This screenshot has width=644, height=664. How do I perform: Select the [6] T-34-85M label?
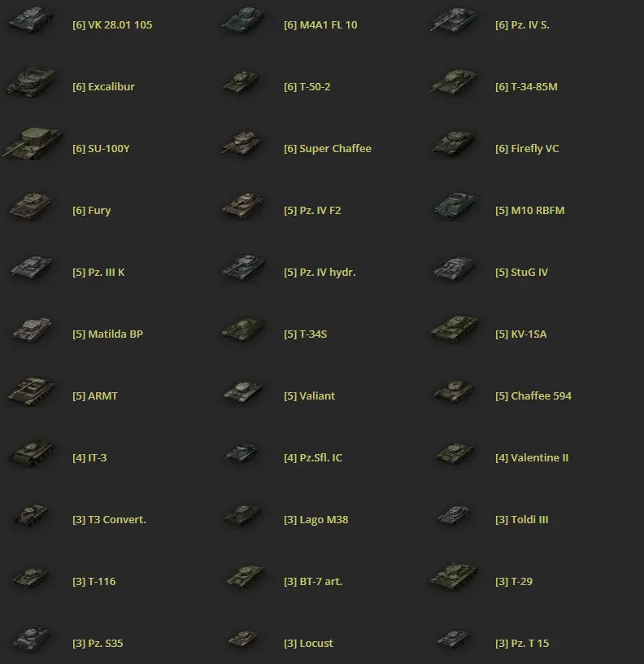point(526,87)
